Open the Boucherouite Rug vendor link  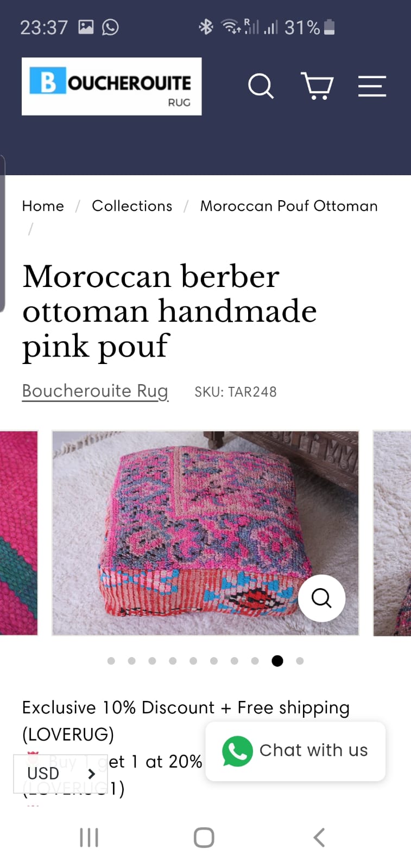tap(95, 391)
